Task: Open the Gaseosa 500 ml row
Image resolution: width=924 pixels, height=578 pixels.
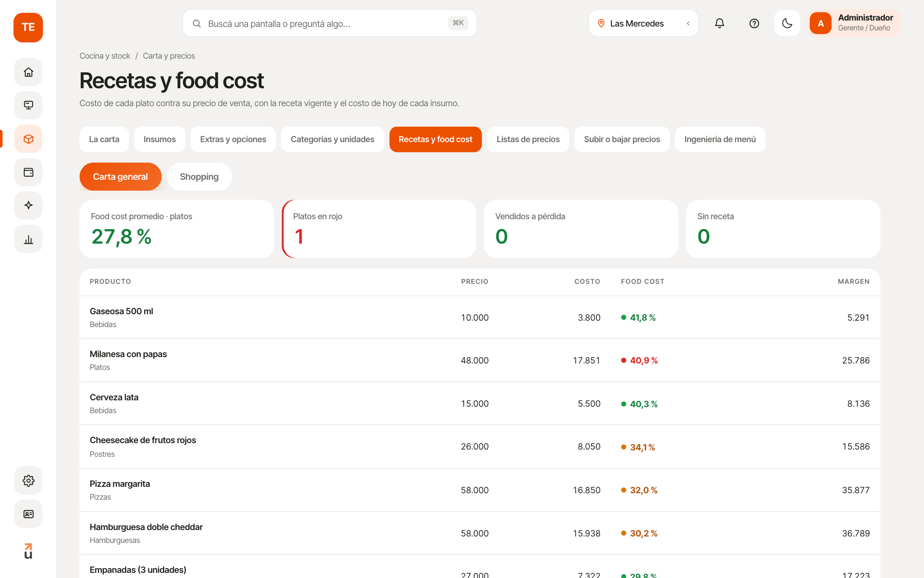Action: click(480, 317)
